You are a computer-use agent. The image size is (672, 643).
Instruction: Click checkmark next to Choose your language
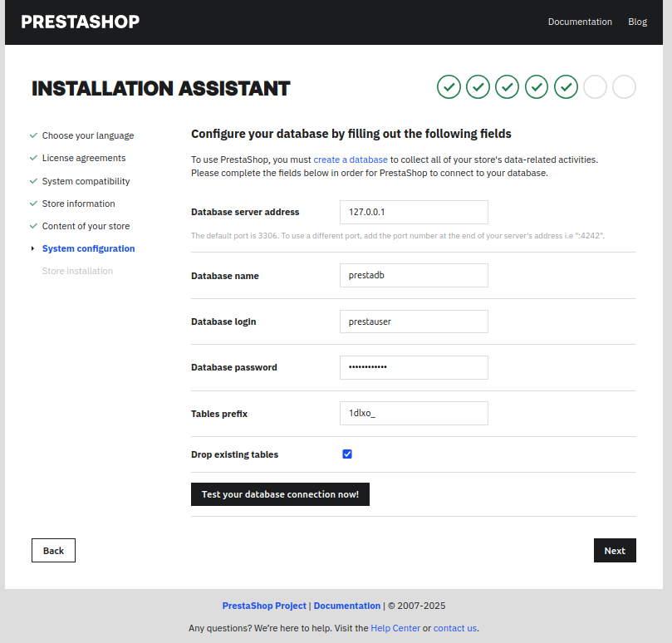coord(33,135)
